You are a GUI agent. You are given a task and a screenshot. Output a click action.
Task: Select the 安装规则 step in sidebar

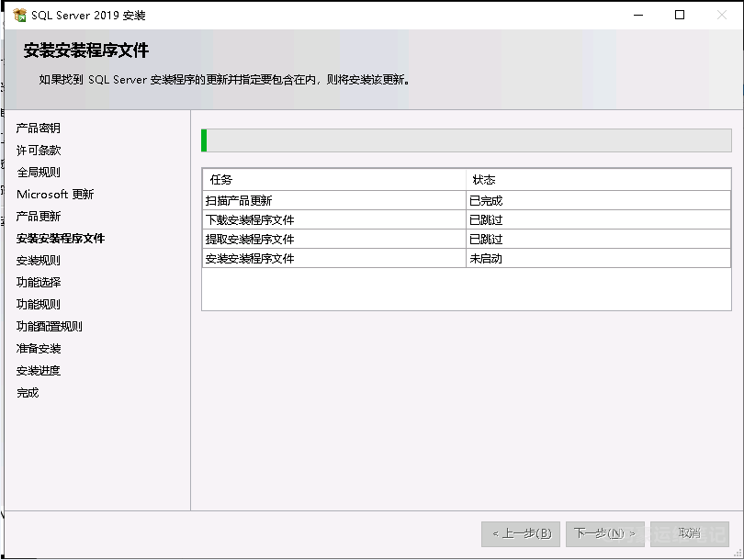coord(38,261)
